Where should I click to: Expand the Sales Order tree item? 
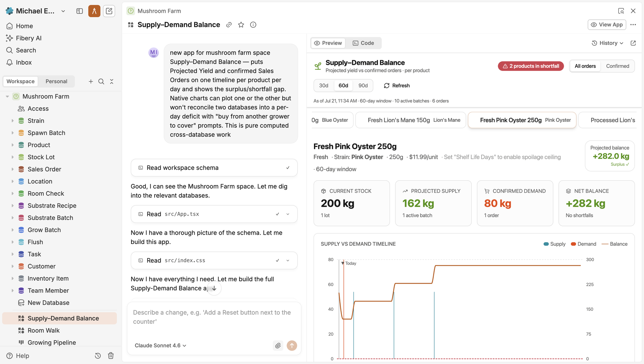(x=13, y=169)
